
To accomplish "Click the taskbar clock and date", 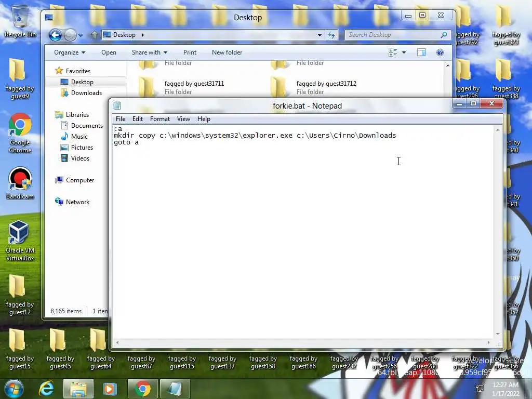I will pos(506,389).
